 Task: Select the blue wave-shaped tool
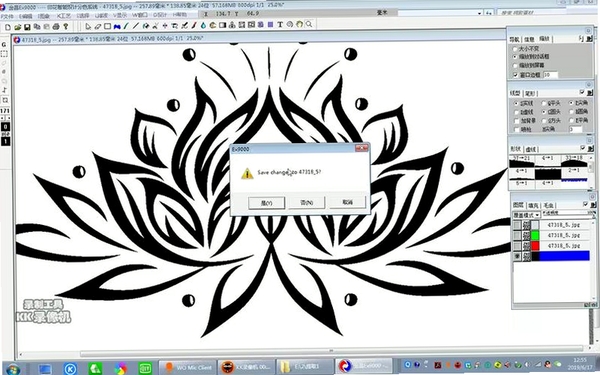tap(117, 26)
